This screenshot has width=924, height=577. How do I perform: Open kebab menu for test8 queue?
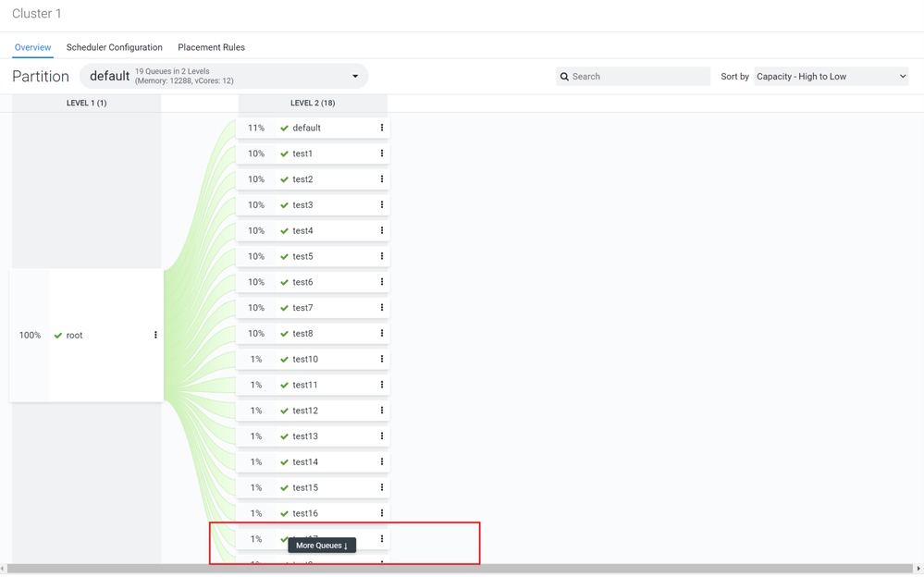(382, 333)
